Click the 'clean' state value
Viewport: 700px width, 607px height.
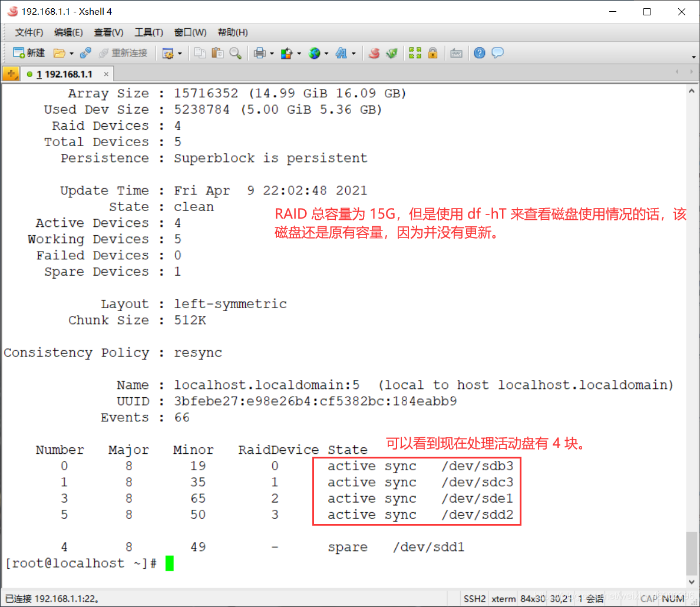[194, 207]
